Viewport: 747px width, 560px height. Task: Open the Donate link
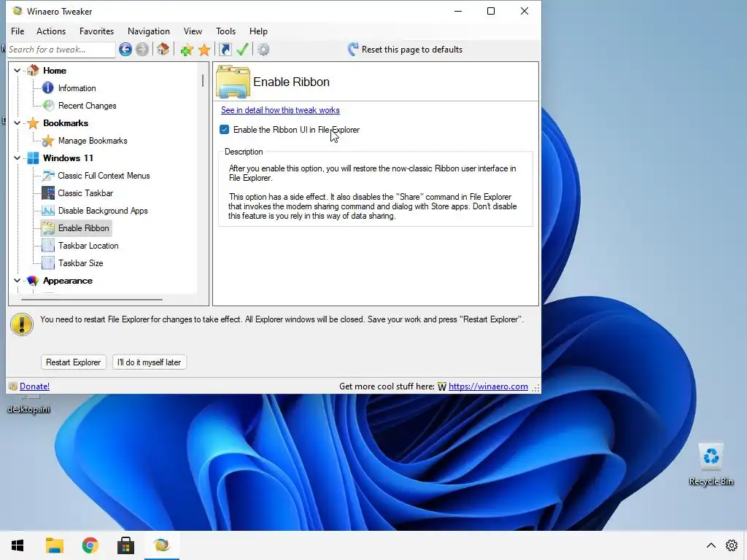pyautogui.click(x=34, y=386)
